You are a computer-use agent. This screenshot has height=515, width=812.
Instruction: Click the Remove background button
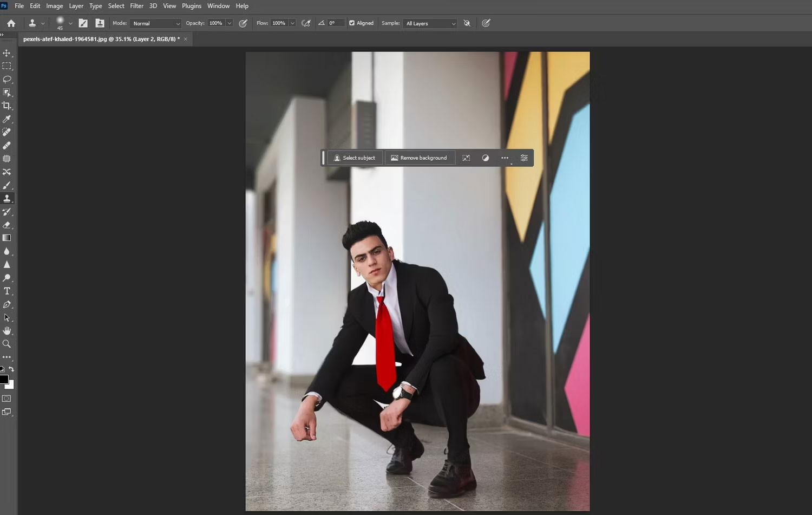(419, 158)
